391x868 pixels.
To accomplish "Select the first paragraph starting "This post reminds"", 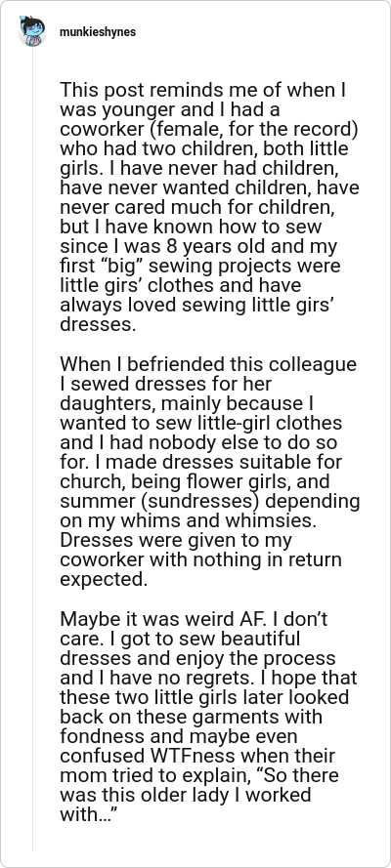I will [210, 207].
